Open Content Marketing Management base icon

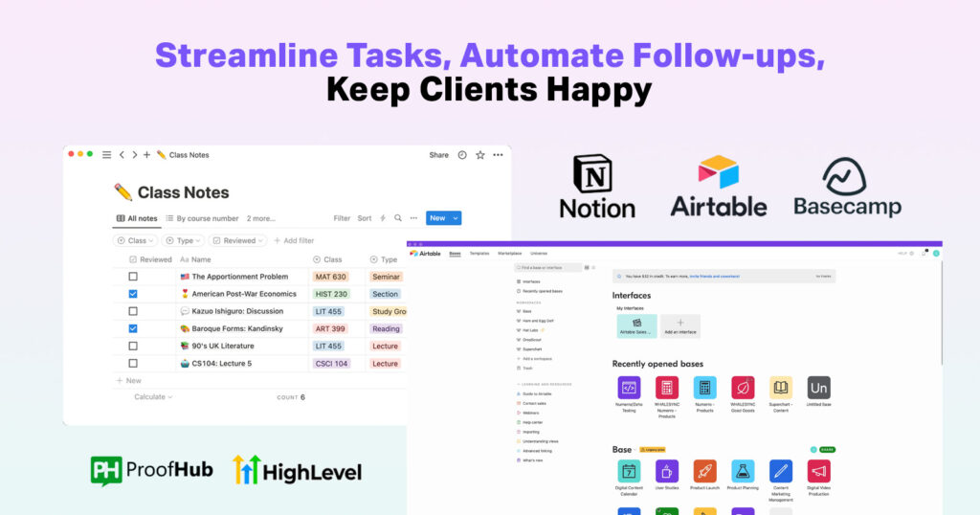[x=781, y=471]
